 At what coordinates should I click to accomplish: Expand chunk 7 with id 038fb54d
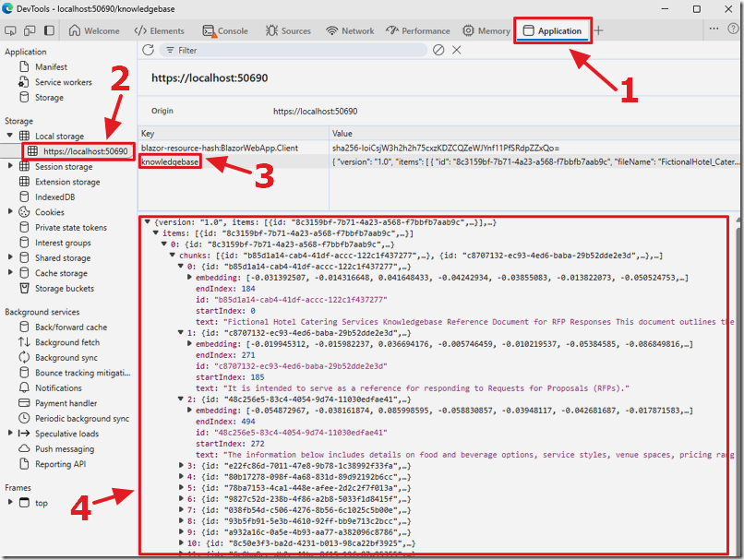[x=181, y=509]
